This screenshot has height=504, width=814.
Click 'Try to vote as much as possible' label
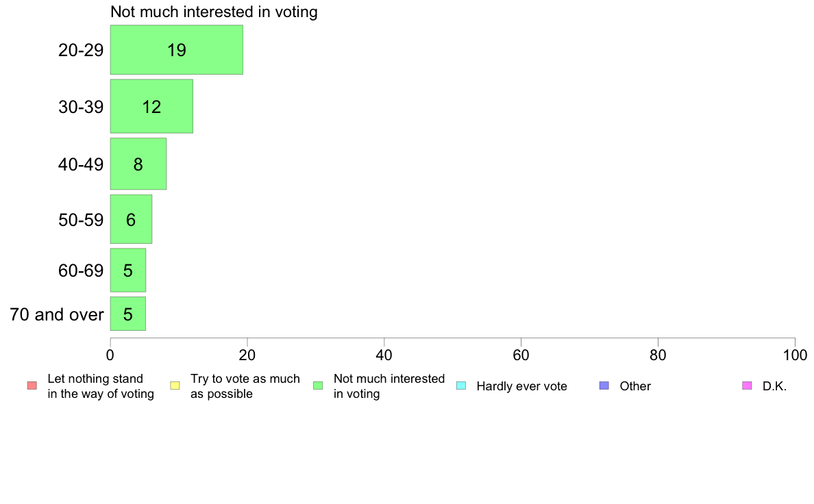(x=245, y=386)
